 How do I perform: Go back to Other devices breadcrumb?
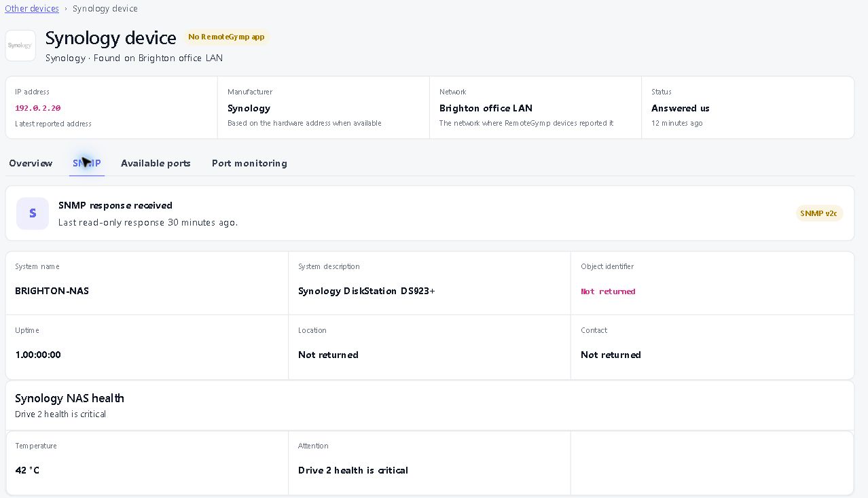[x=32, y=9]
